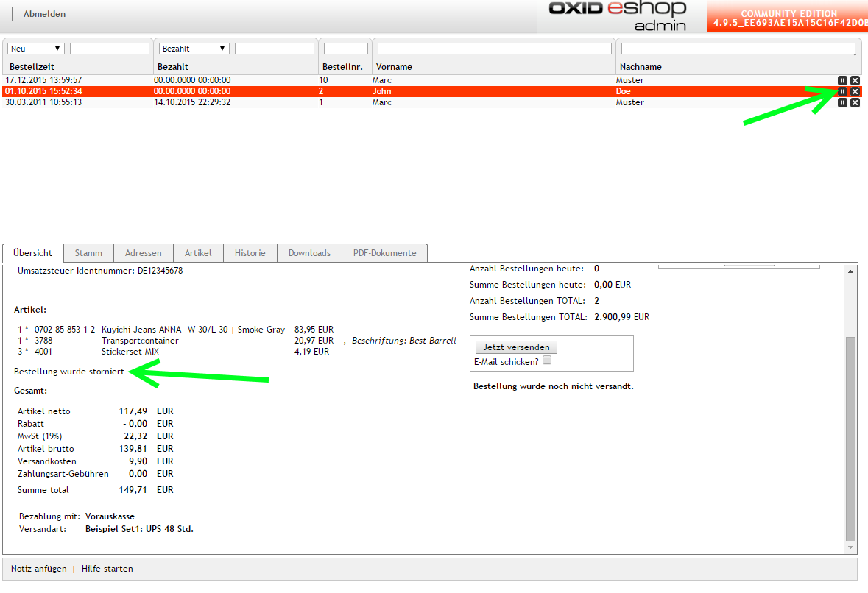
Task: Click the detail panel scrollbar thumb
Action: [x=851, y=438]
